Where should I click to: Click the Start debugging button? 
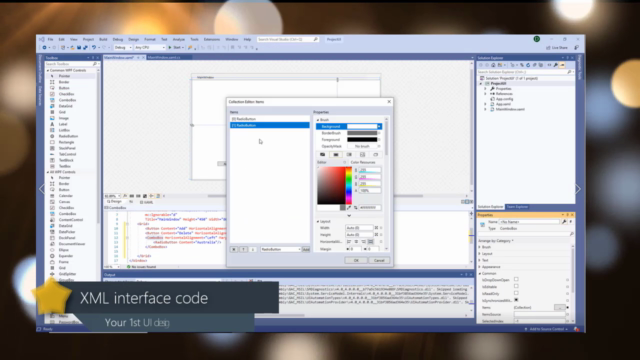(x=175, y=48)
